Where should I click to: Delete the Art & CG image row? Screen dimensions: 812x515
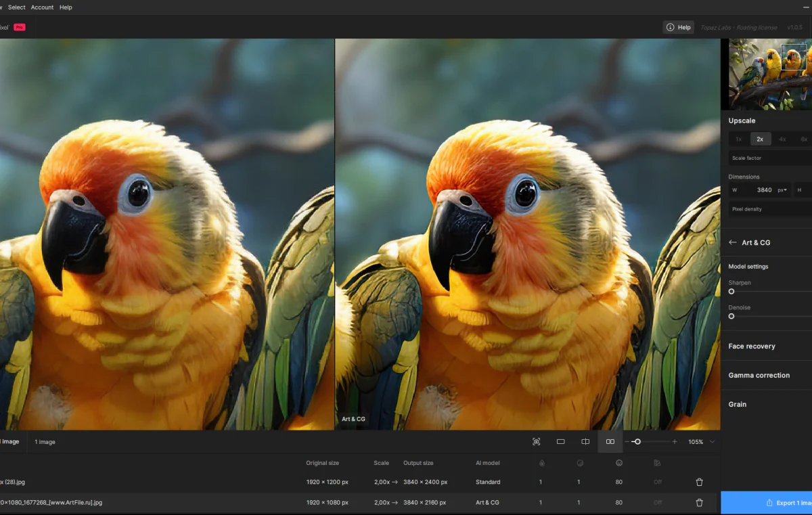699,503
